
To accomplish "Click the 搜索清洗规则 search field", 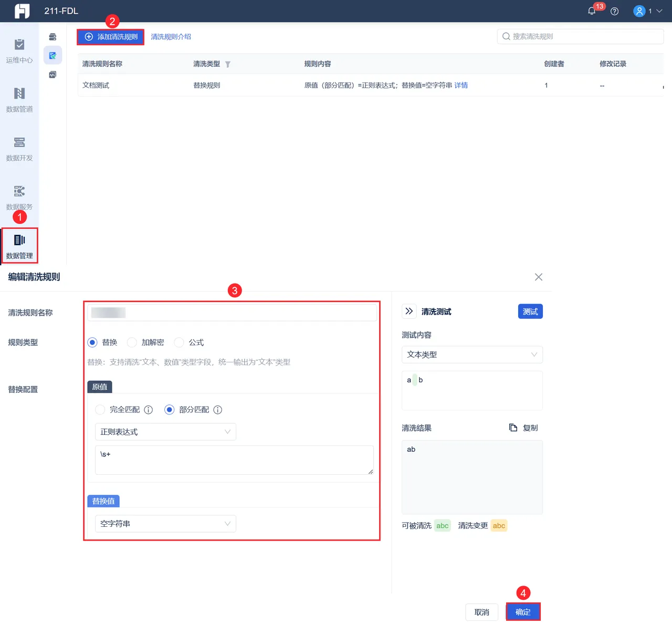I will click(x=580, y=36).
